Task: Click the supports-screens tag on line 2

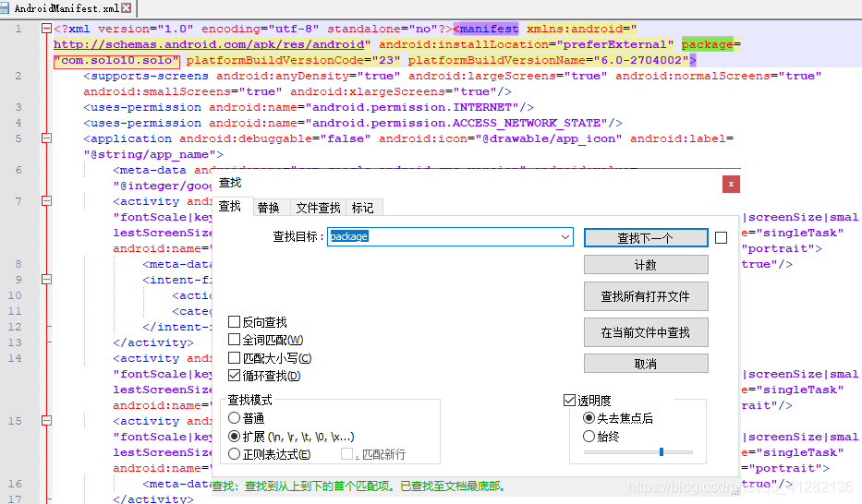Action: [x=146, y=76]
